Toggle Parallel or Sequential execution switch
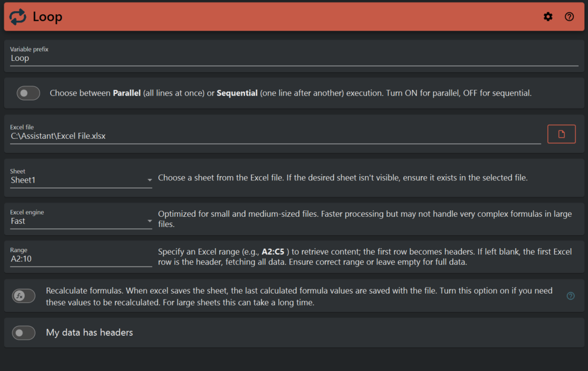The image size is (588, 371). click(28, 93)
